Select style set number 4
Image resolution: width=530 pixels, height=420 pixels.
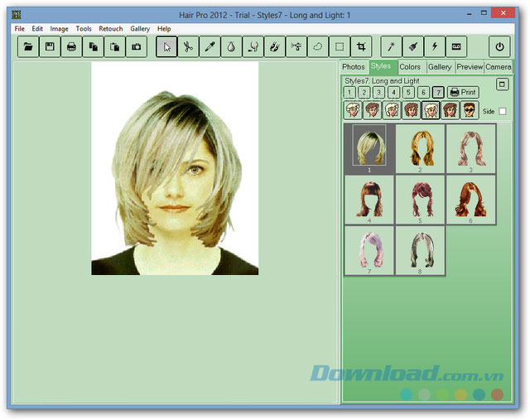pyautogui.click(x=394, y=92)
